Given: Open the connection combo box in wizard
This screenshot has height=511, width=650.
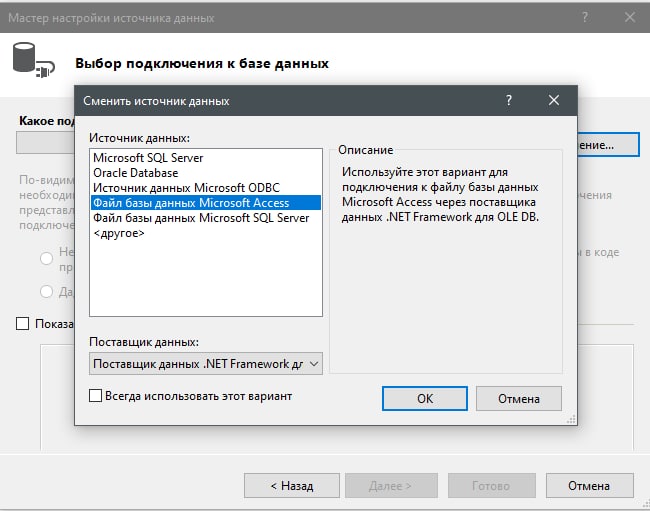Looking at the screenshot, I should (x=45, y=143).
